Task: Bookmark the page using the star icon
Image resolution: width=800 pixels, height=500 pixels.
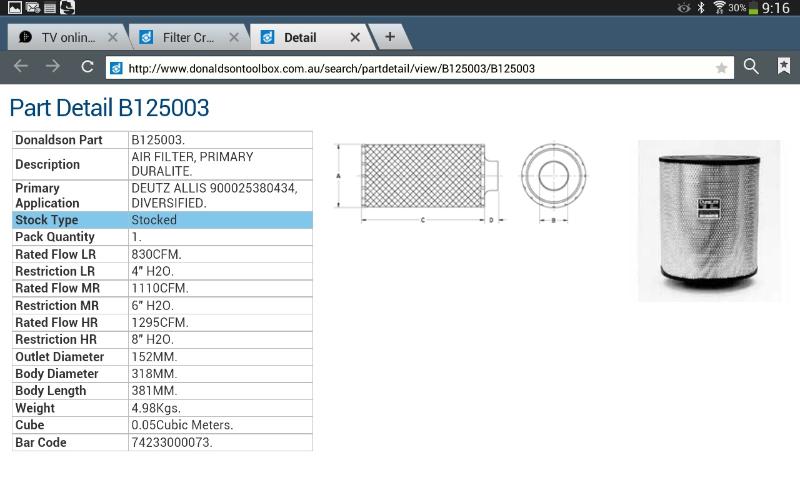Action: (721, 68)
